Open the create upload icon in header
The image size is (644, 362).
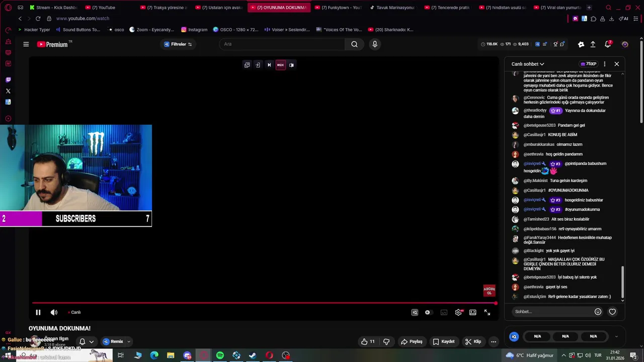593,44
